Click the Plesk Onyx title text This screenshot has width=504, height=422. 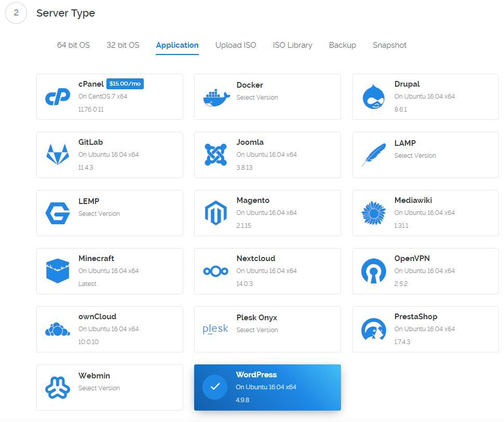pyautogui.click(x=256, y=318)
